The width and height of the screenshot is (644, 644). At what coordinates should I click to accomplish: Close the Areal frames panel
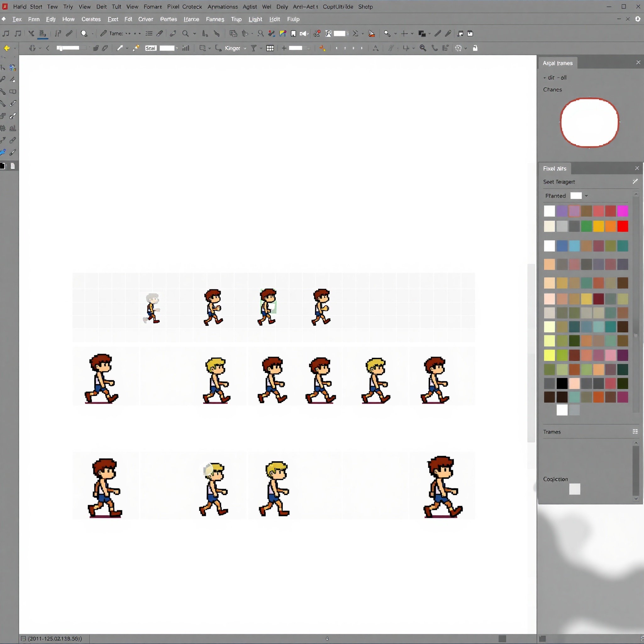click(x=638, y=62)
